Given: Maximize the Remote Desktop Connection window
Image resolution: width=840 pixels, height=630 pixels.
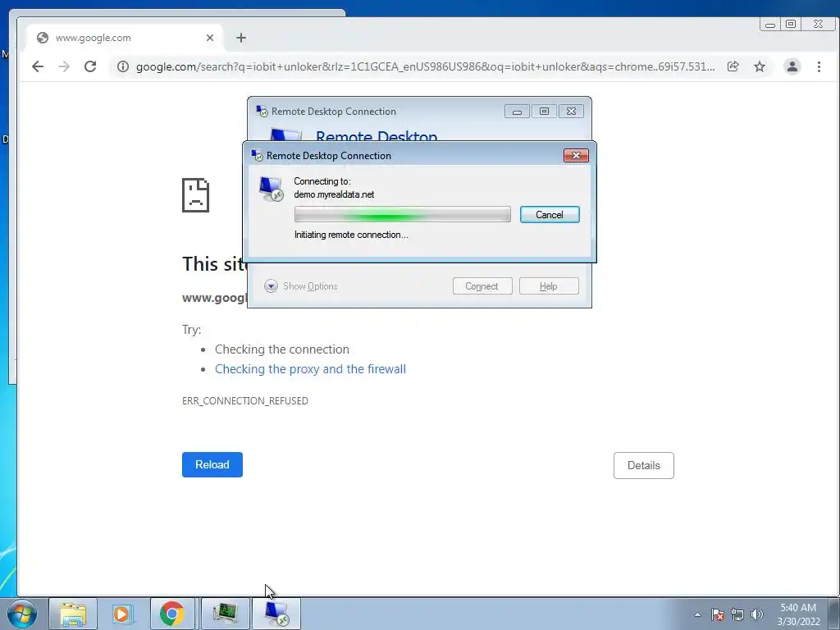Looking at the screenshot, I should pos(544,111).
